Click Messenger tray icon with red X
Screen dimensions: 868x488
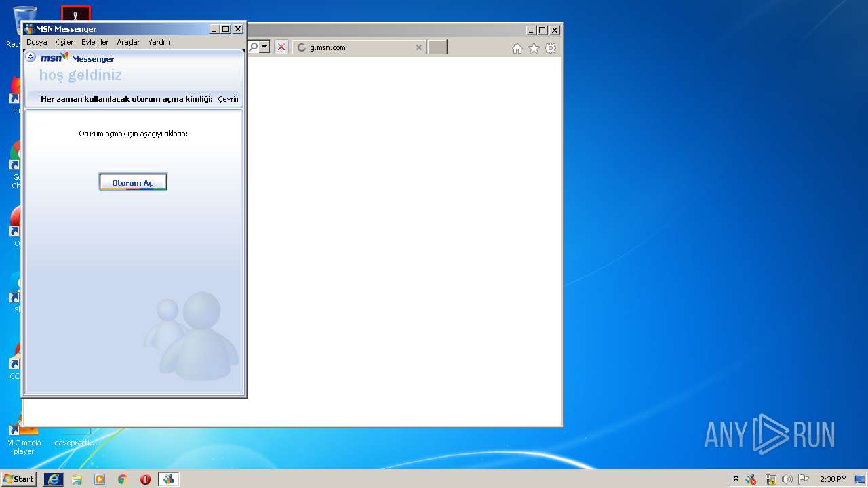(751, 479)
